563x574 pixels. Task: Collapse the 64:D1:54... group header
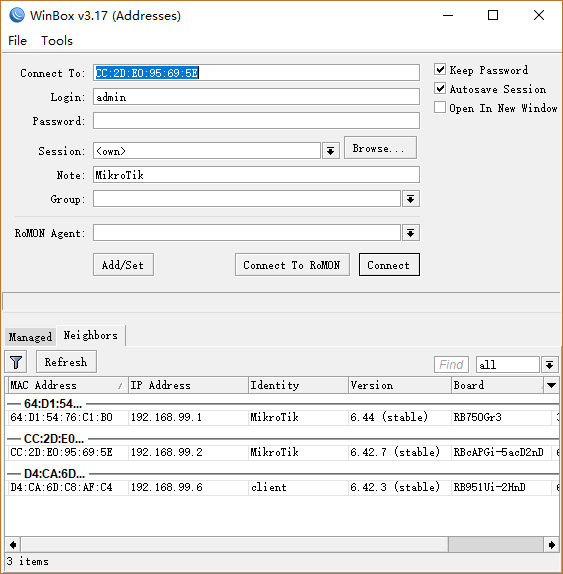point(53,403)
